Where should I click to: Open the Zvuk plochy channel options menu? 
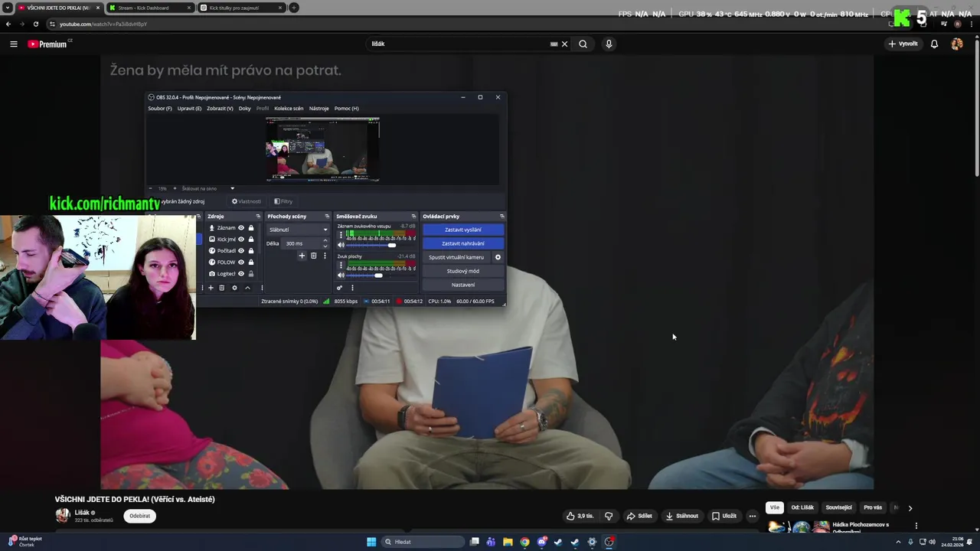[x=341, y=266]
